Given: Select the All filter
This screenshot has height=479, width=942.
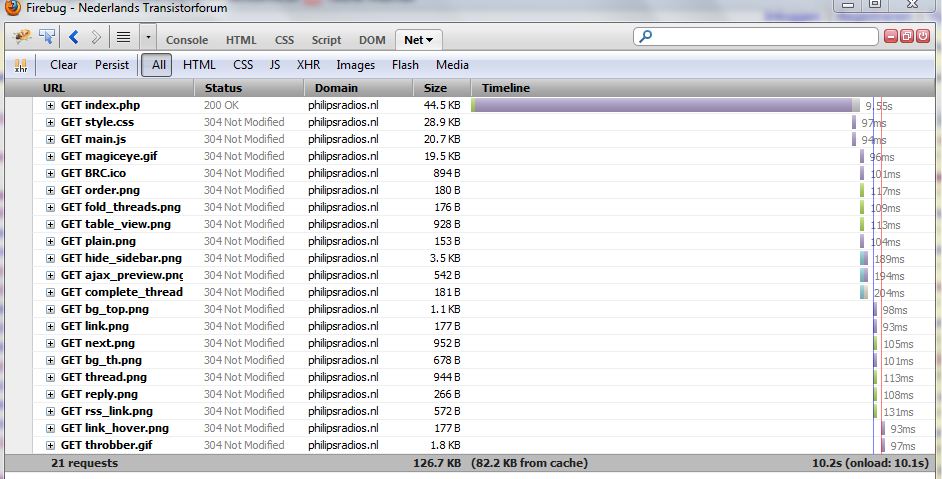Looking at the screenshot, I should pyautogui.click(x=157, y=65).
